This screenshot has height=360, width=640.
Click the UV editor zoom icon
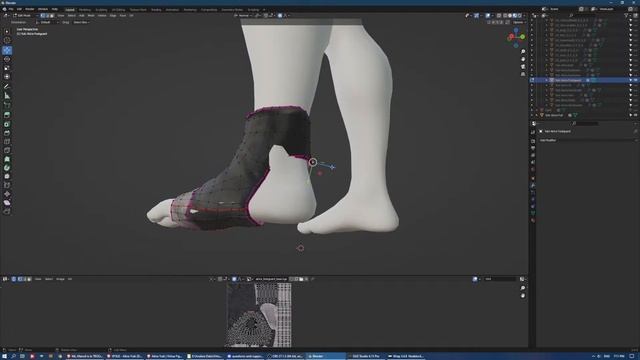523,288
